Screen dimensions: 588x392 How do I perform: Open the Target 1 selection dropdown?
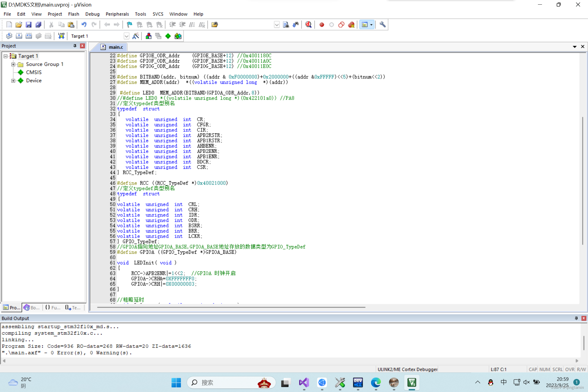click(126, 36)
